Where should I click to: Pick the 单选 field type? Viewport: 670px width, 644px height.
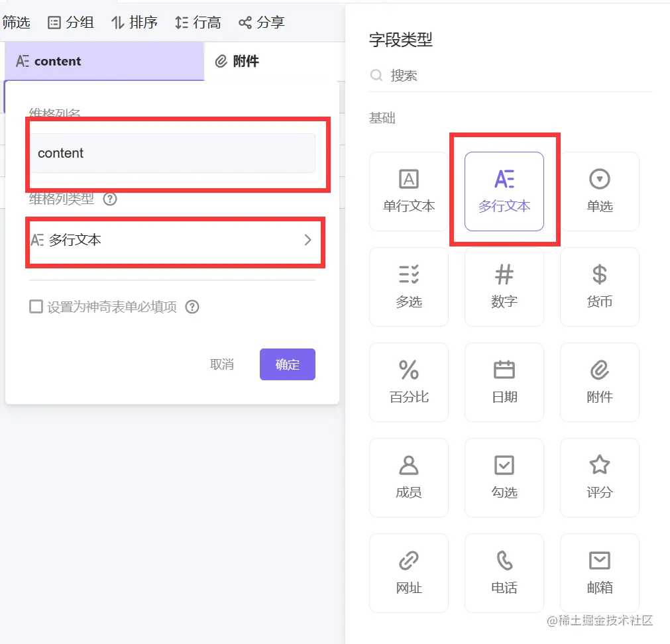600,191
